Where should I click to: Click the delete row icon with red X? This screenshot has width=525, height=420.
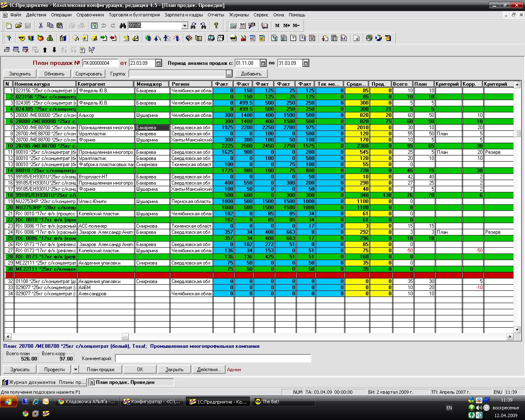click(25, 50)
